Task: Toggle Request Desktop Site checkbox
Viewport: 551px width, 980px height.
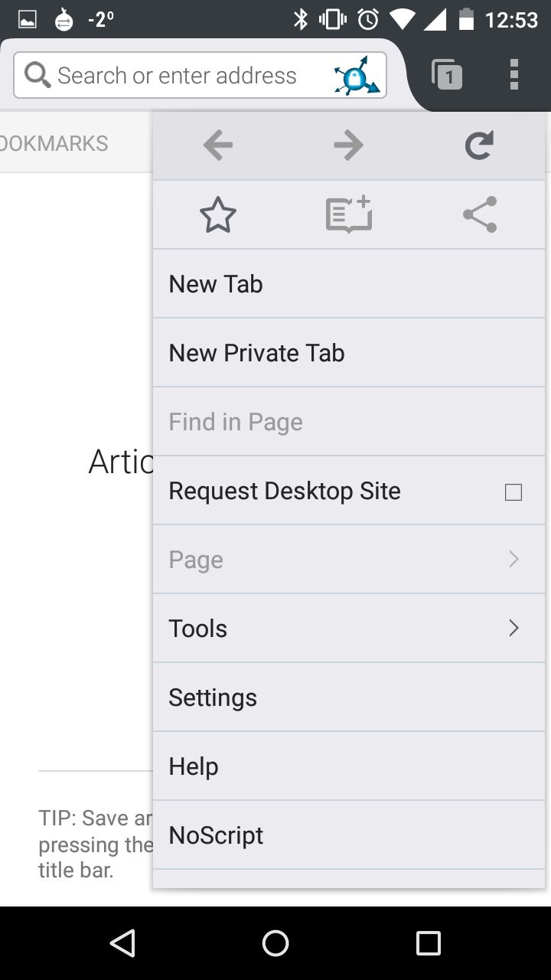Action: coord(514,492)
